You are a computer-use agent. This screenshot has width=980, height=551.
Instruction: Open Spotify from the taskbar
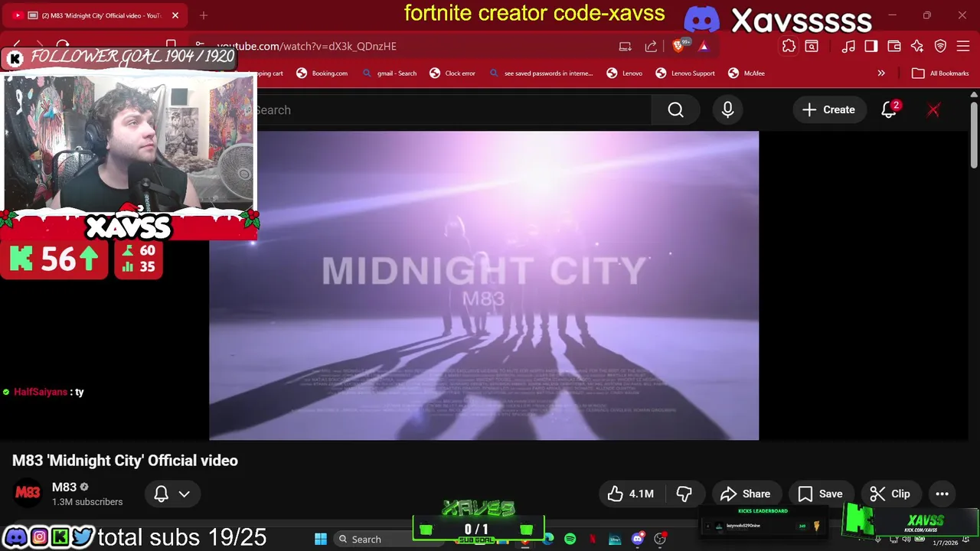[570, 539]
